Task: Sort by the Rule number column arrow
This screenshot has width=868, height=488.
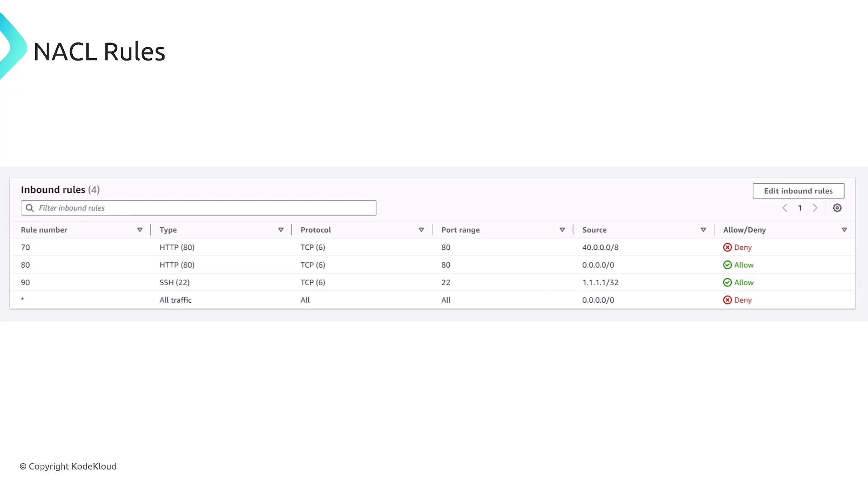Action: coord(140,230)
